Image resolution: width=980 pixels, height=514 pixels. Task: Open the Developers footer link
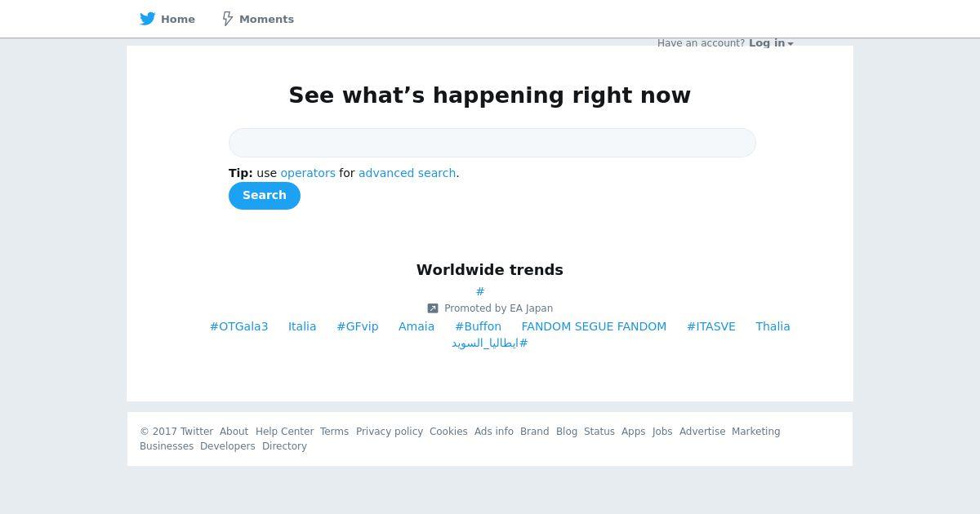228,446
